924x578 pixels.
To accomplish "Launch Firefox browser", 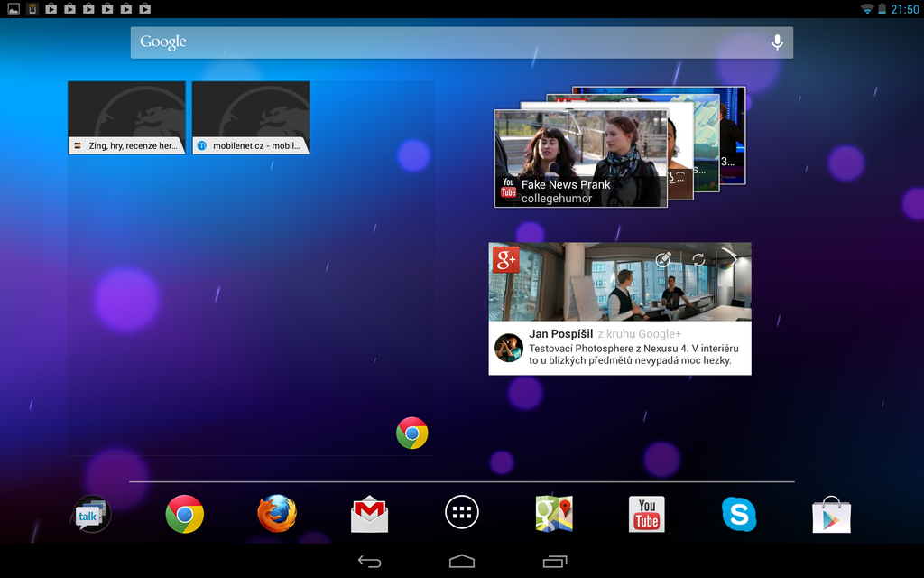I will pyautogui.click(x=276, y=513).
